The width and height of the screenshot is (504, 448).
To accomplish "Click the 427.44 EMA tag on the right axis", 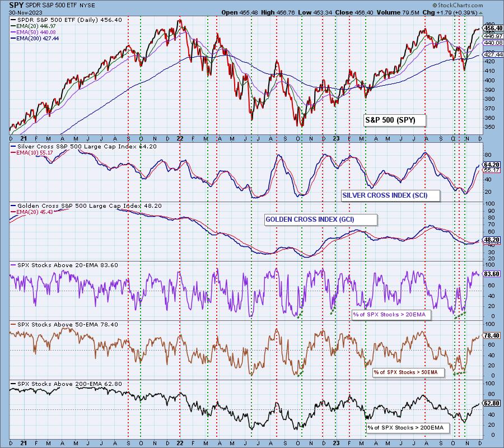I will (x=493, y=54).
